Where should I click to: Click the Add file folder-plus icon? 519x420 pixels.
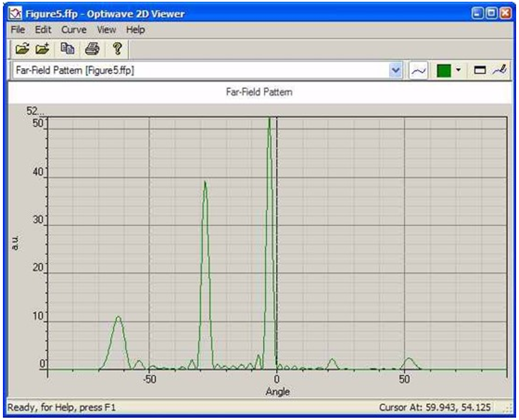[41, 49]
